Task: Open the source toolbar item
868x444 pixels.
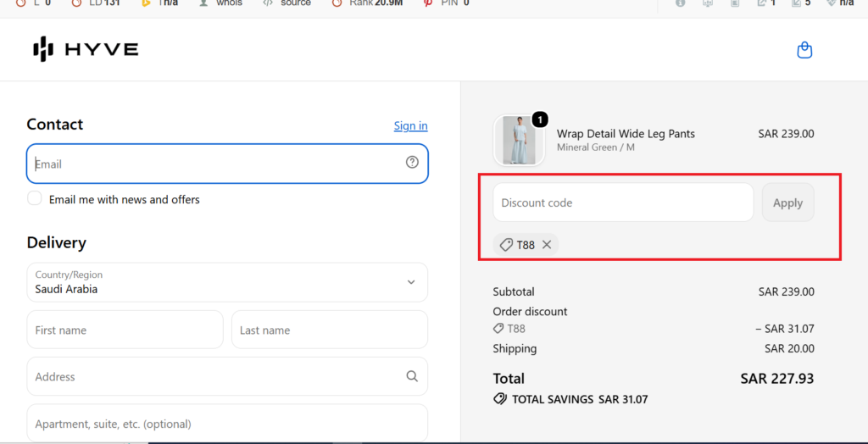Action: click(x=287, y=3)
